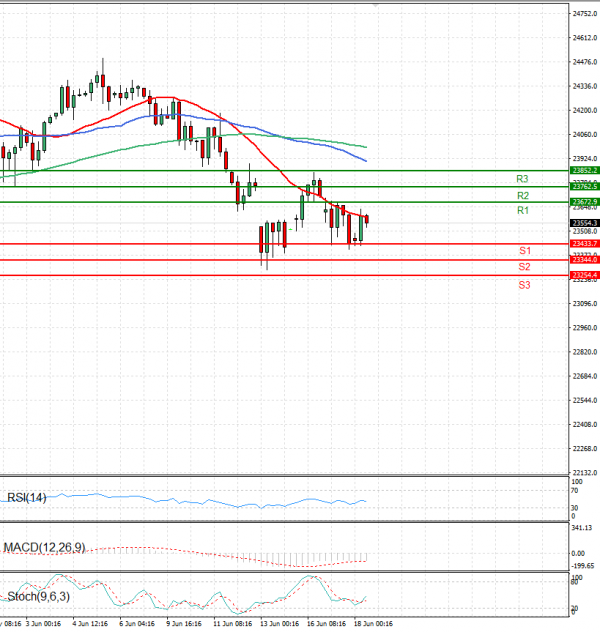Click the MACD(12,26,9) indicator label
The width and height of the screenshot is (600, 632).
coord(44,547)
